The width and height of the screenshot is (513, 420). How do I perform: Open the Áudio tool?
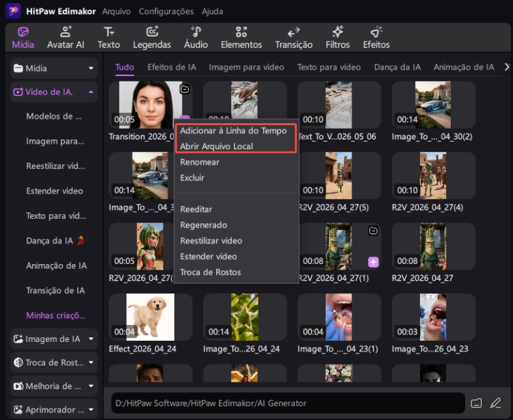(x=196, y=38)
